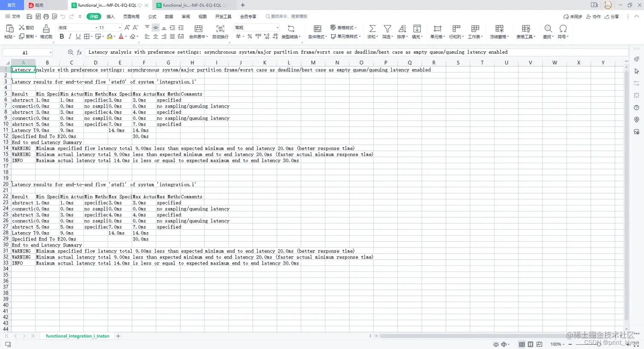This screenshot has height=349, width=644.
Task: Toggle left text alignment
Action: coord(147,37)
